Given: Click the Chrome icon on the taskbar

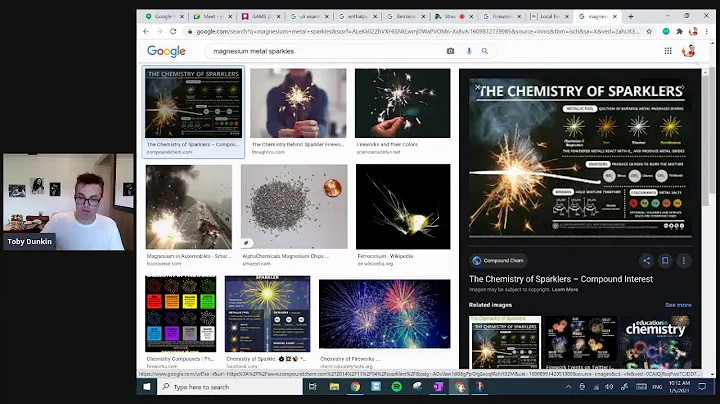Looking at the screenshot, I should click(355, 387).
